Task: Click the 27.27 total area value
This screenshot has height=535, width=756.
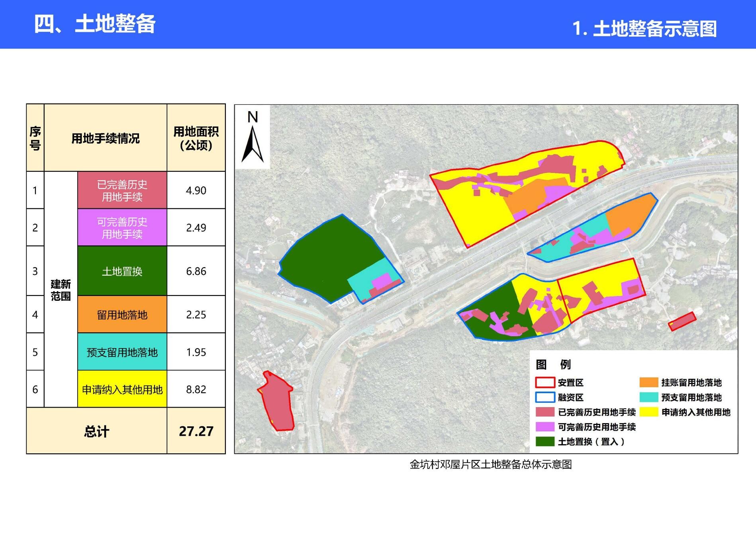Action: pyautogui.click(x=196, y=431)
